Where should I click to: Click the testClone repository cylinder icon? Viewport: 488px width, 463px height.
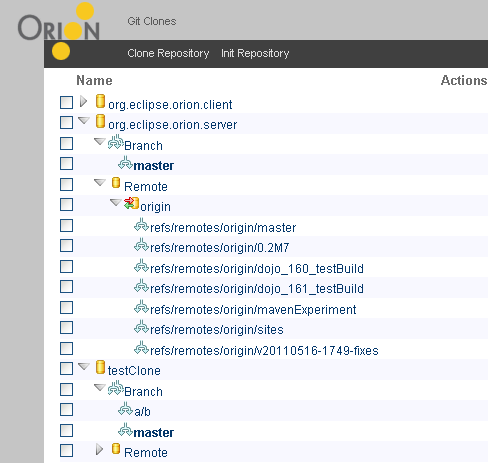[x=100, y=367]
